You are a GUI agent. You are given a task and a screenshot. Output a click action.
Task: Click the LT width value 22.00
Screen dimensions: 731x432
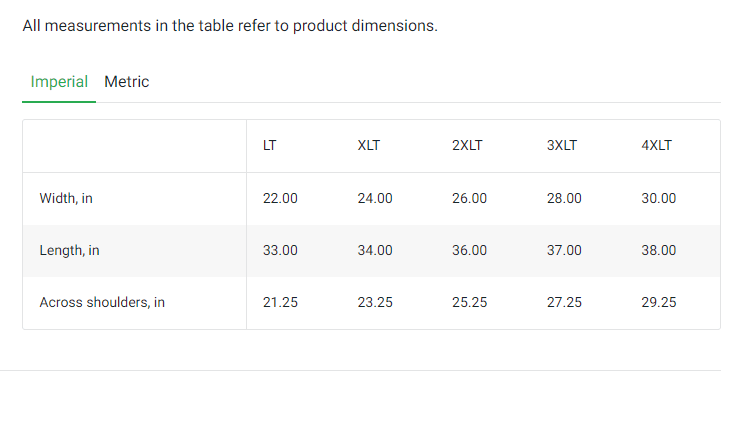tap(280, 198)
